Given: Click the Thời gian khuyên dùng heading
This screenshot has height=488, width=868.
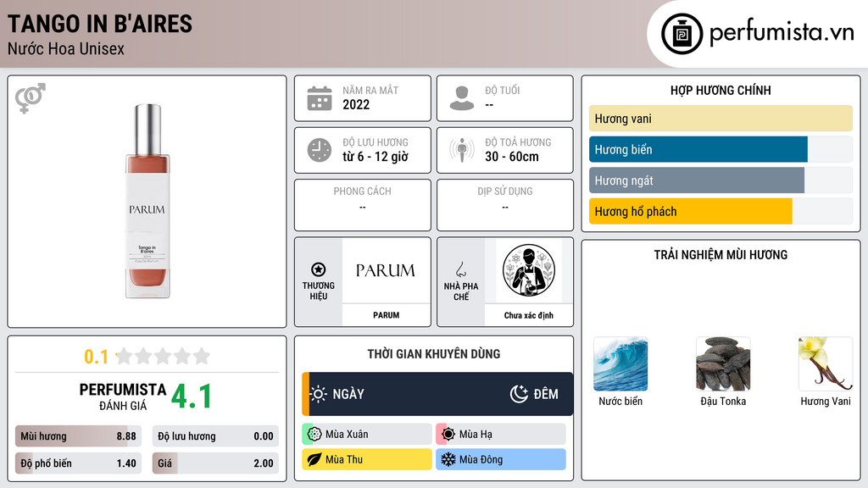Looking at the screenshot, I should pos(434,354).
